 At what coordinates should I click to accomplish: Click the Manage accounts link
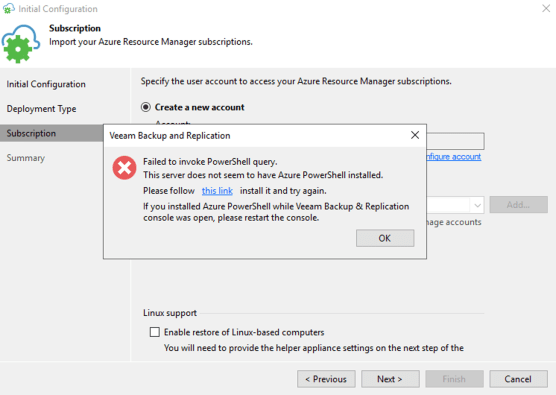(454, 222)
